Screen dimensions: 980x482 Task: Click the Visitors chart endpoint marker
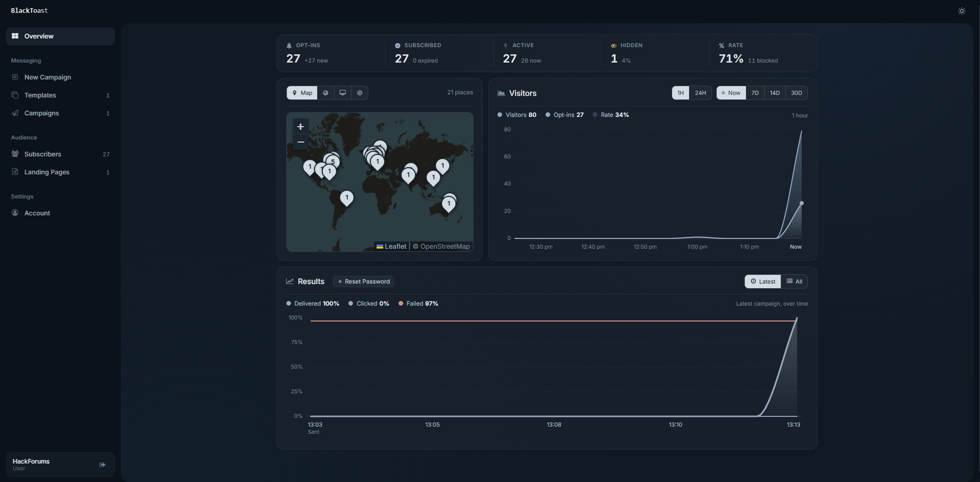[x=802, y=203]
